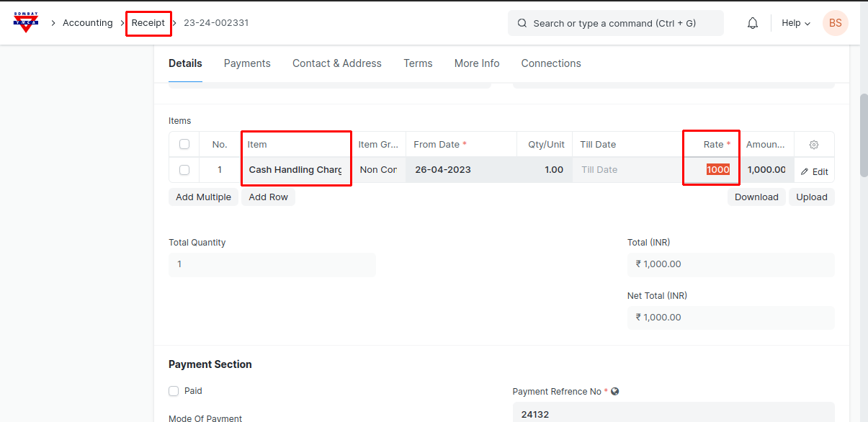
Task: Open the notifications bell
Action: click(x=753, y=23)
